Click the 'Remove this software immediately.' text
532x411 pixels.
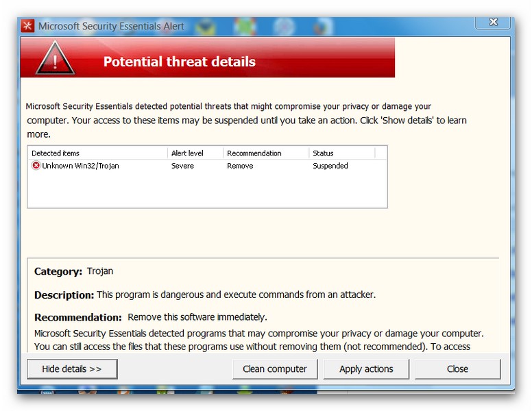pyautogui.click(x=197, y=317)
